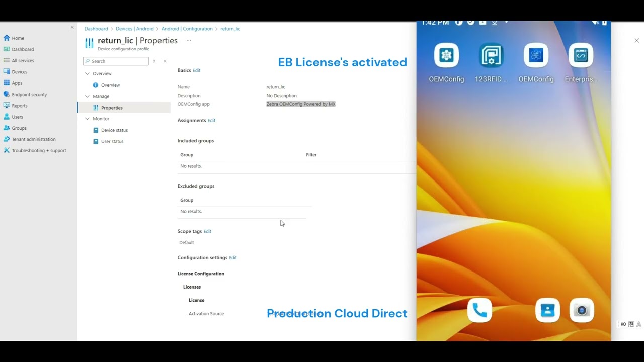Viewport: 644px width, 362px height.
Task: Launch the Camera app from the device dock
Action: [x=582, y=310]
